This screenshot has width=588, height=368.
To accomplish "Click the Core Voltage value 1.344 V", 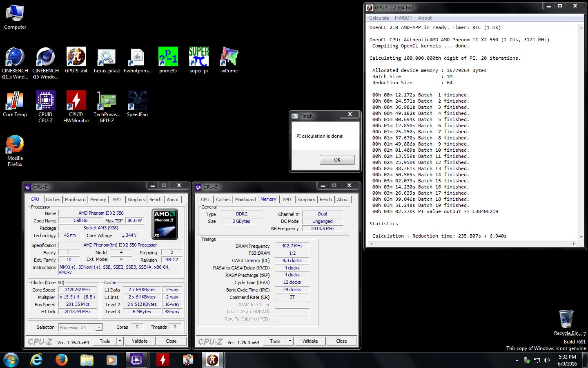I will tap(129, 235).
